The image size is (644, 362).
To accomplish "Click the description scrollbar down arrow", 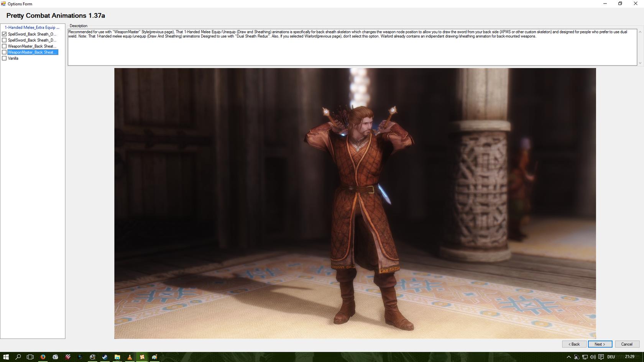I will 640,63.
